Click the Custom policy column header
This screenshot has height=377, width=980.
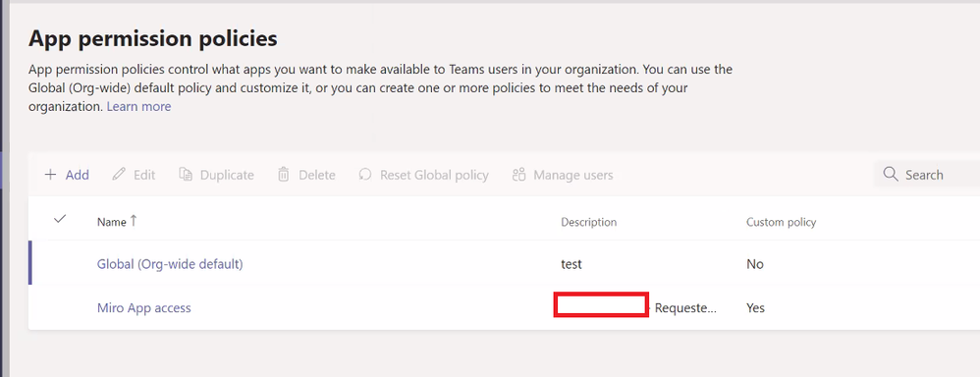[x=782, y=222]
